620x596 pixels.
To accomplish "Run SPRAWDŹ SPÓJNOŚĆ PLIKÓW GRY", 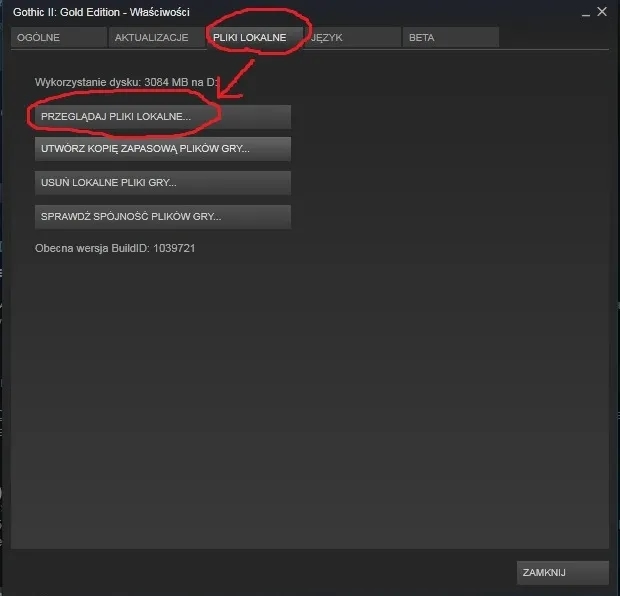I will pyautogui.click(x=162, y=216).
